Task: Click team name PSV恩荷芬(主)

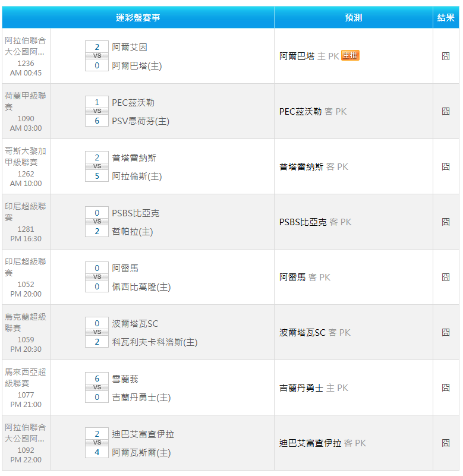Action: [x=140, y=121]
